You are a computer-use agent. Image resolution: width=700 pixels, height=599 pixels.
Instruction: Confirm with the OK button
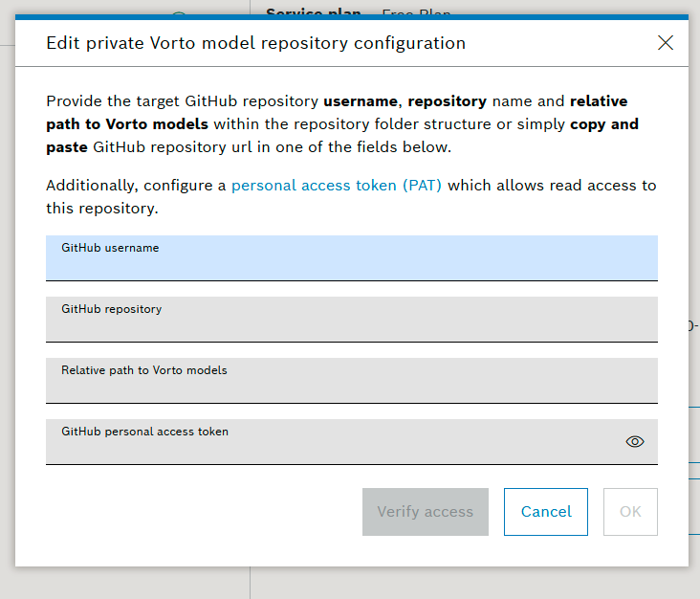pos(630,512)
